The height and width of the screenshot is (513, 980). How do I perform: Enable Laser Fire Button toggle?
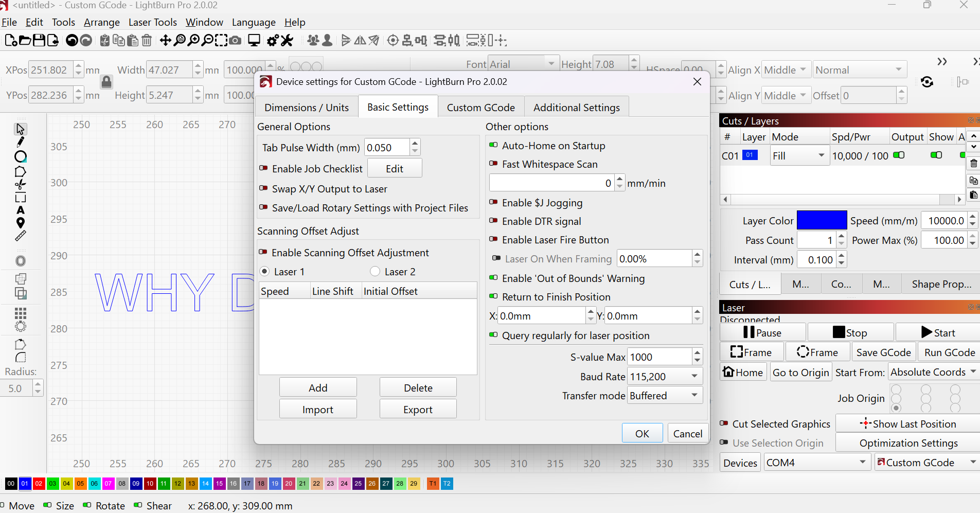pyautogui.click(x=493, y=239)
